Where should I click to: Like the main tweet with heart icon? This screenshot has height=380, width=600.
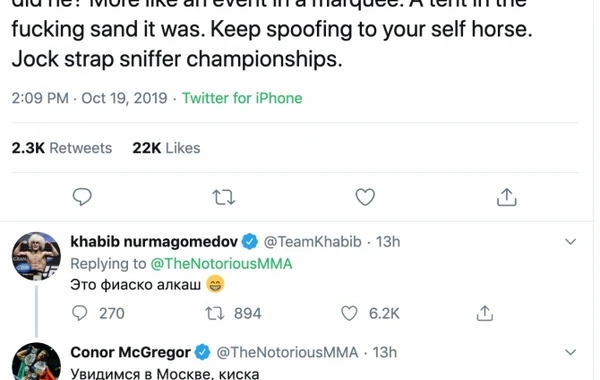point(365,197)
